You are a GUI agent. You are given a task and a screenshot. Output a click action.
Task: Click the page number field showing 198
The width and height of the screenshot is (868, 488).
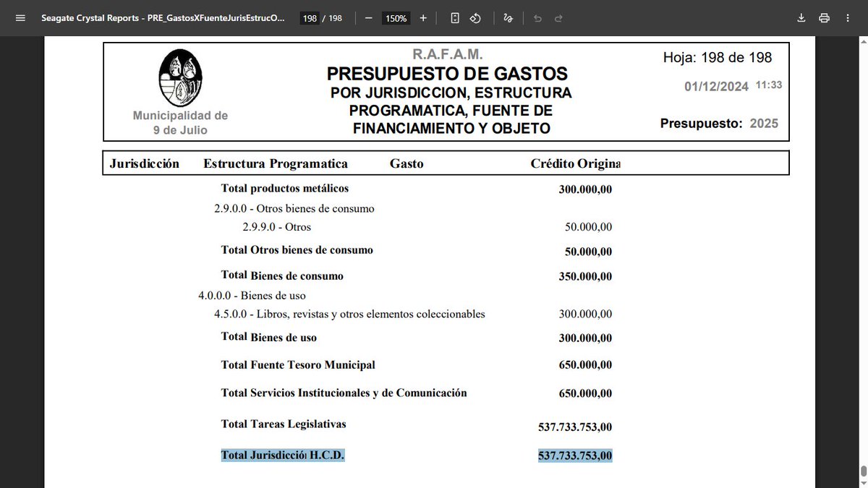click(310, 18)
